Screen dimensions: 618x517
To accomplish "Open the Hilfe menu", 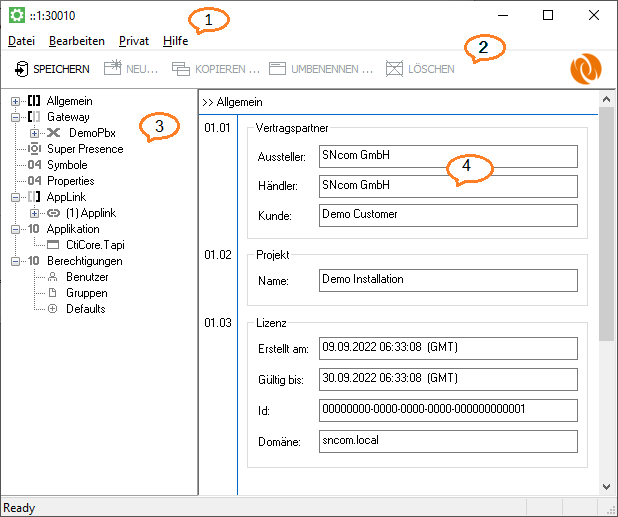I will (x=175, y=41).
